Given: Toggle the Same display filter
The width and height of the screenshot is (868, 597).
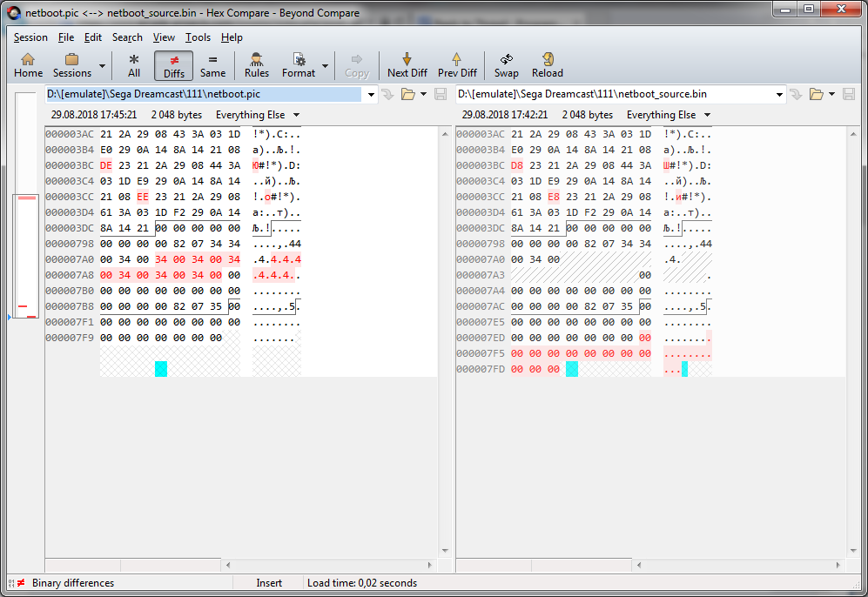Looking at the screenshot, I should tap(212, 65).
